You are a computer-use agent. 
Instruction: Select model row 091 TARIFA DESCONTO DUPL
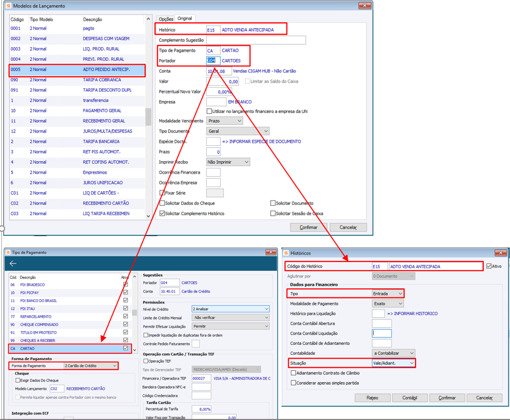(77, 90)
